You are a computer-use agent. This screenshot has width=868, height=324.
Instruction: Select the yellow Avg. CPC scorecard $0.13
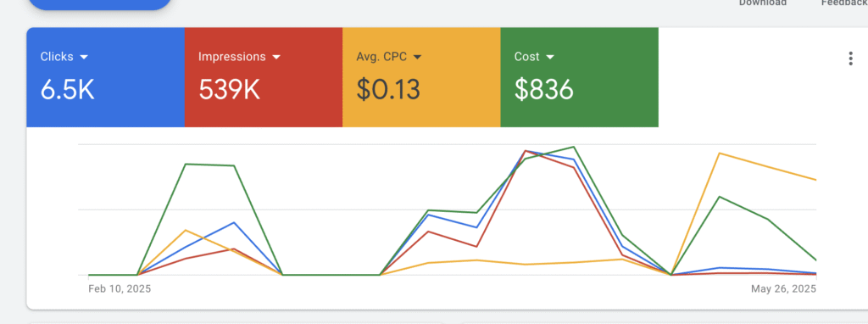click(421, 77)
